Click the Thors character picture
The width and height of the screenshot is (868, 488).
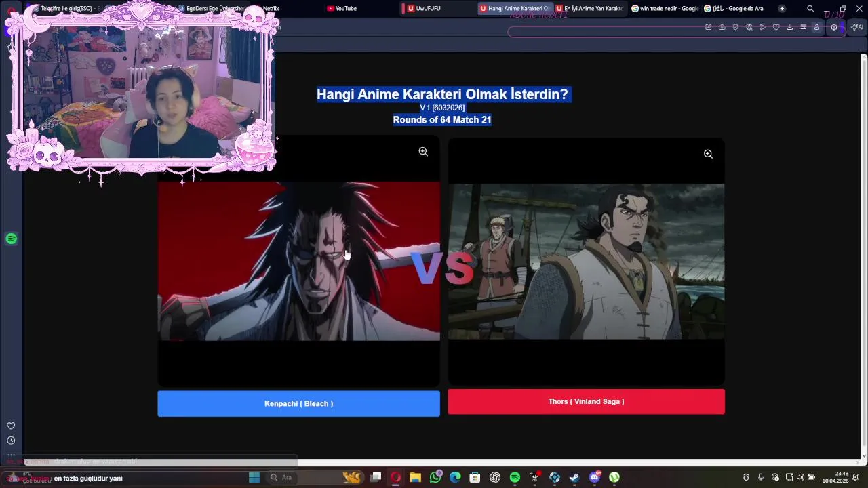pyautogui.click(x=586, y=262)
